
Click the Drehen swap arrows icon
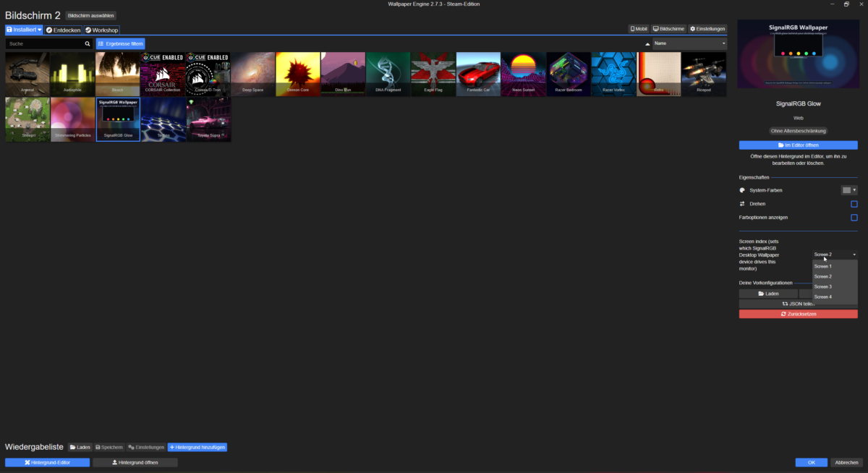(742, 204)
